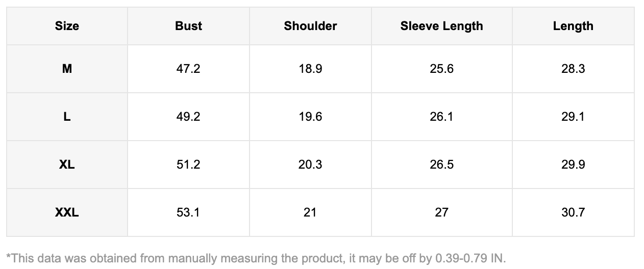Select sleeve length value 26.1
644x269 pixels.
click(x=441, y=117)
